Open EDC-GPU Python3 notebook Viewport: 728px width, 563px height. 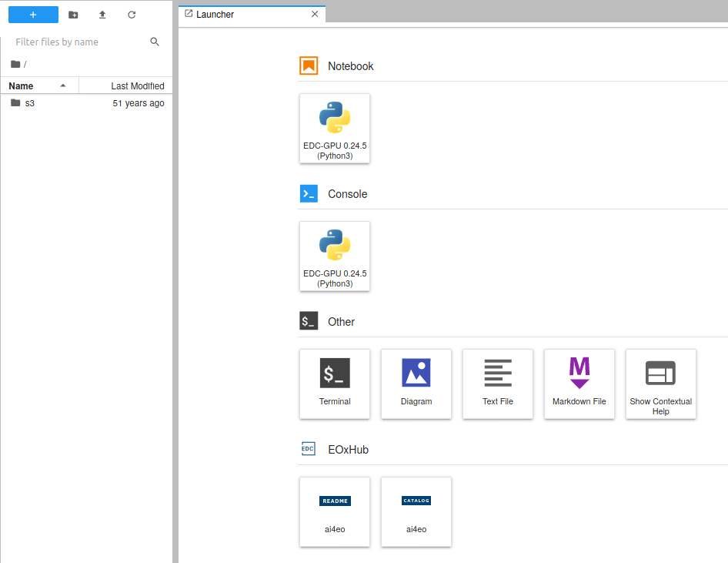[x=335, y=129]
